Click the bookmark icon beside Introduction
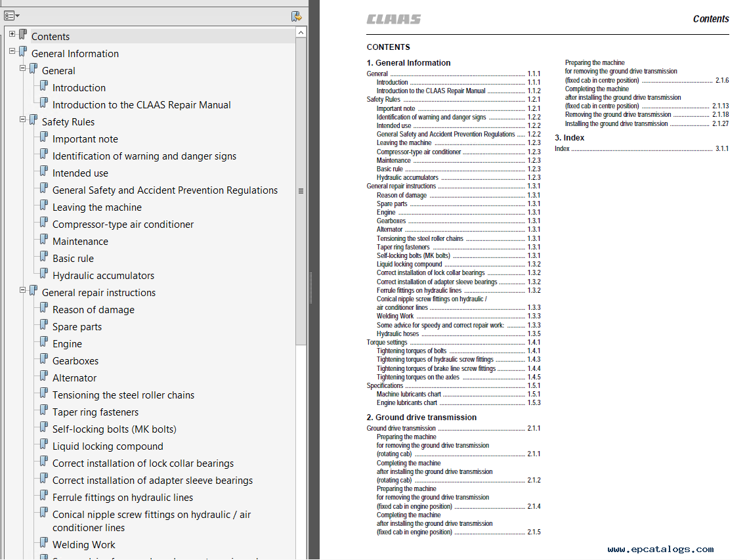 (x=44, y=86)
